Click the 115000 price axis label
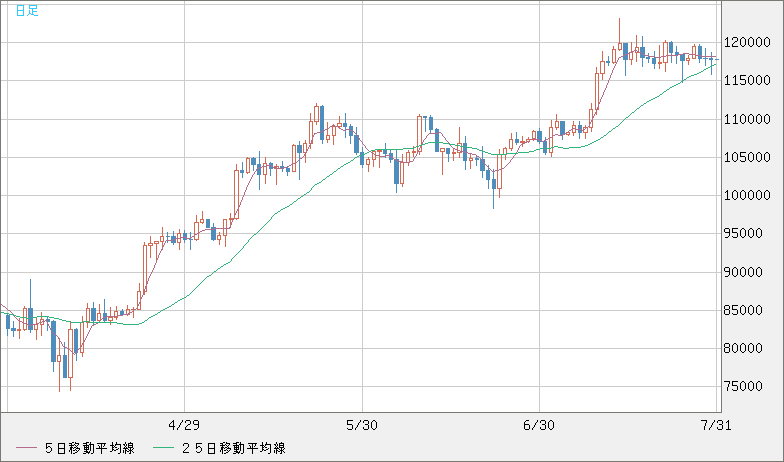 point(747,80)
